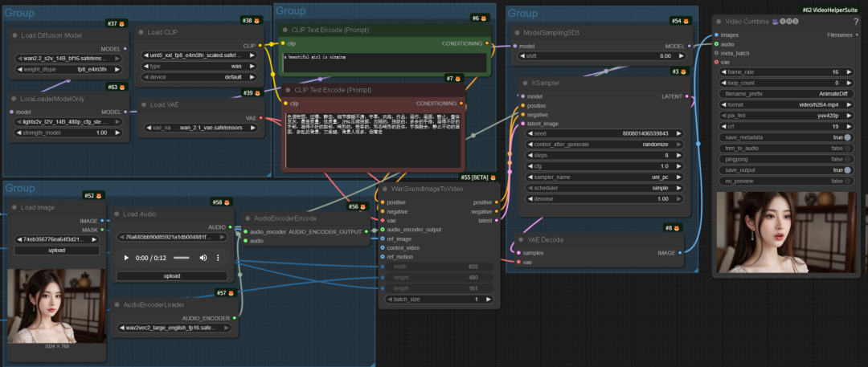
Task: Collapse the AudioEncoderEncode node via title dot
Action: (247, 218)
